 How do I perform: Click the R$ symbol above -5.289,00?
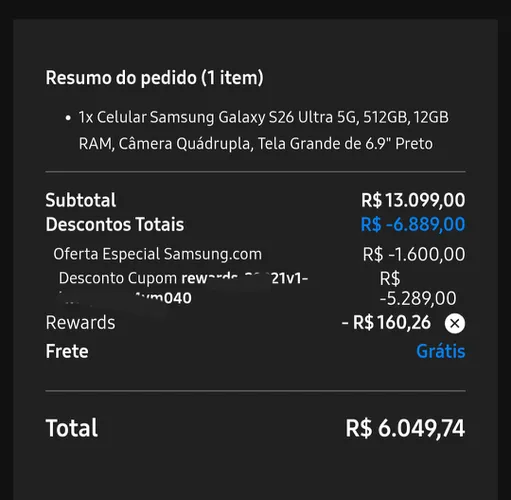pyautogui.click(x=390, y=278)
